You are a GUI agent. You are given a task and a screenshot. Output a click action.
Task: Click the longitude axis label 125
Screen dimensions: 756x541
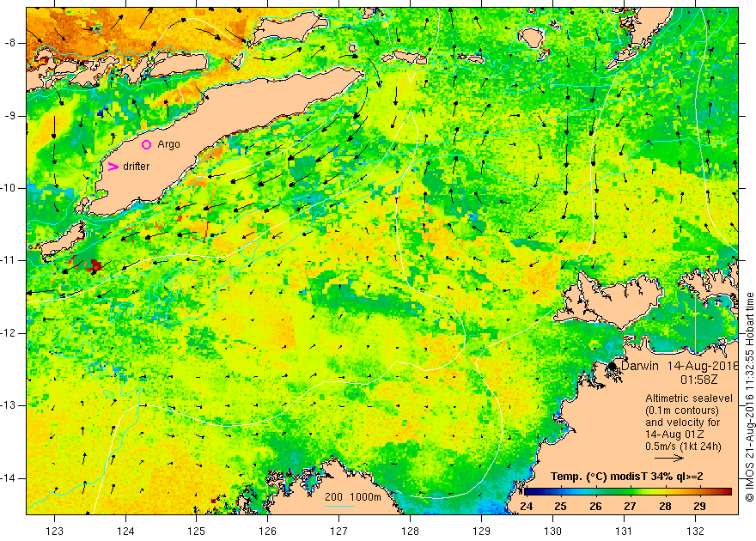[x=196, y=531]
